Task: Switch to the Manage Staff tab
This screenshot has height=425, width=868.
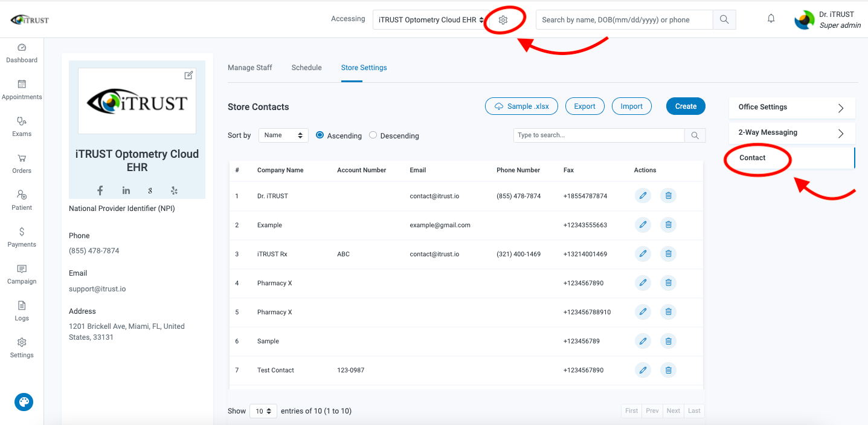Action: [249, 67]
